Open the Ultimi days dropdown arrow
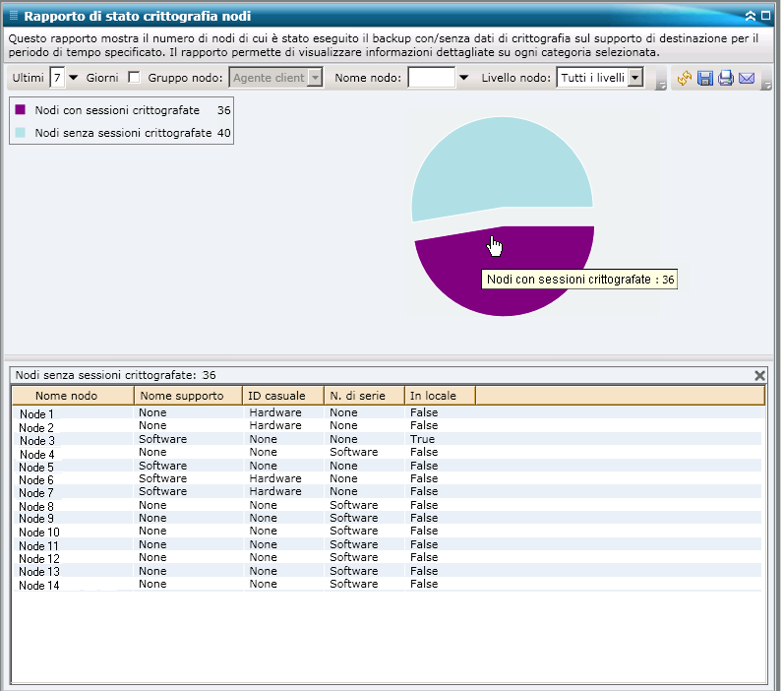Viewport: 784px width, 691px height. point(73,78)
